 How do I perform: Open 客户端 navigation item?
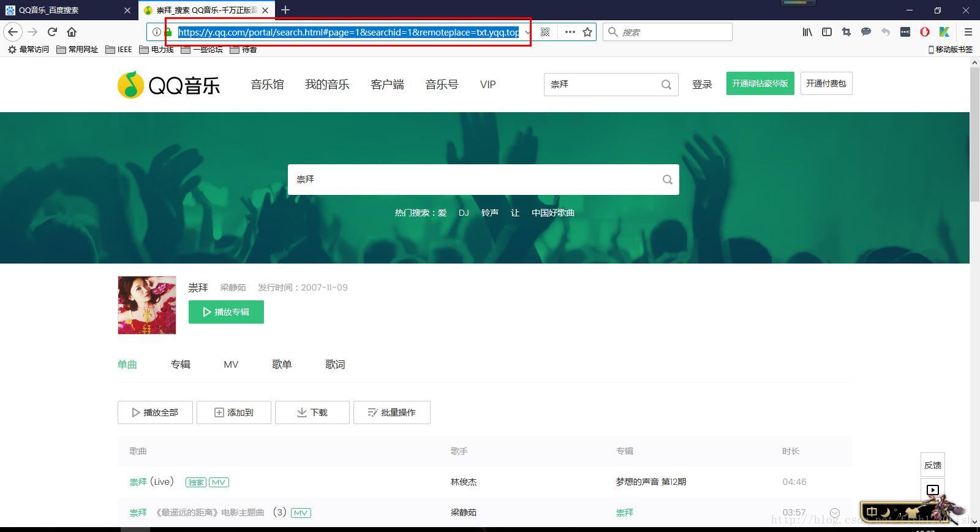pyautogui.click(x=387, y=85)
